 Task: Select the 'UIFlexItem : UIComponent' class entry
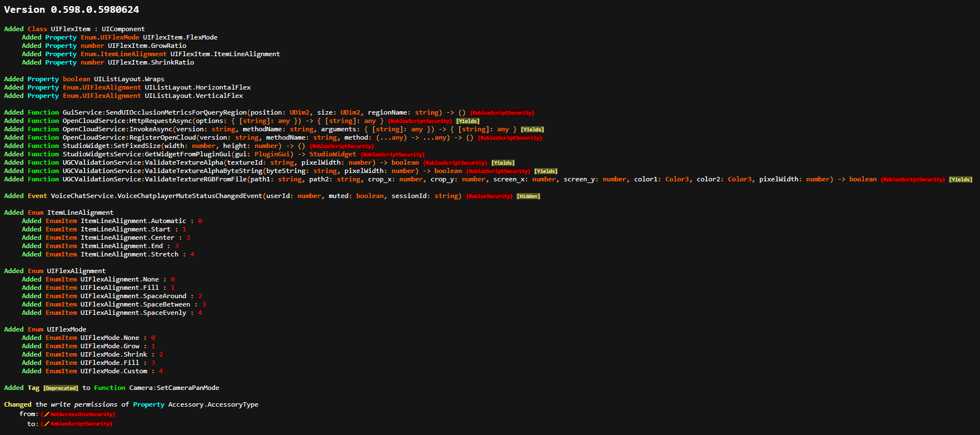coord(98,29)
